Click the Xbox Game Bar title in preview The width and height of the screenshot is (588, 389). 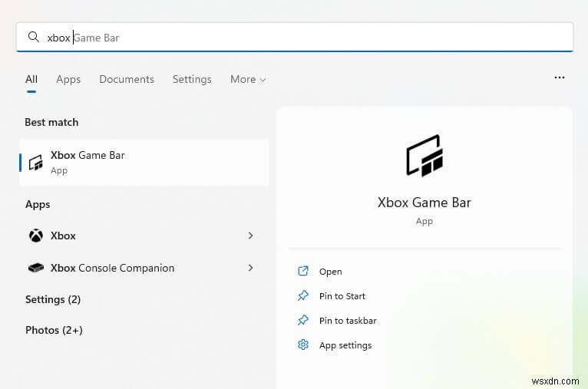pyautogui.click(x=424, y=203)
